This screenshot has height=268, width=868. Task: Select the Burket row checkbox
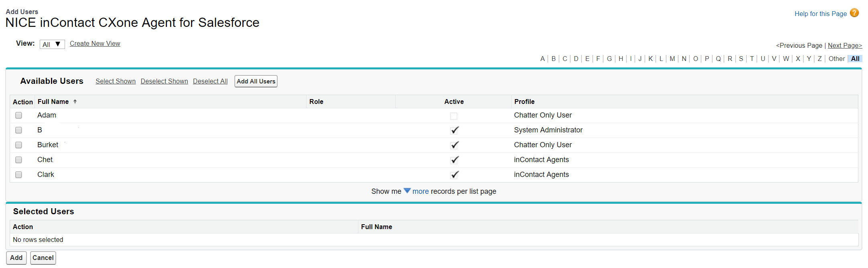[18, 145]
